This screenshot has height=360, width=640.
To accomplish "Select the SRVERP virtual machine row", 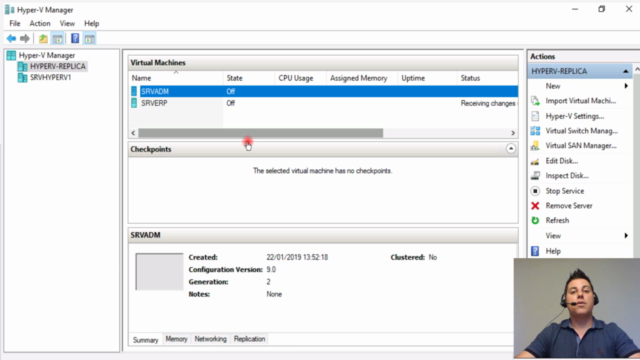I will click(324, 103).
